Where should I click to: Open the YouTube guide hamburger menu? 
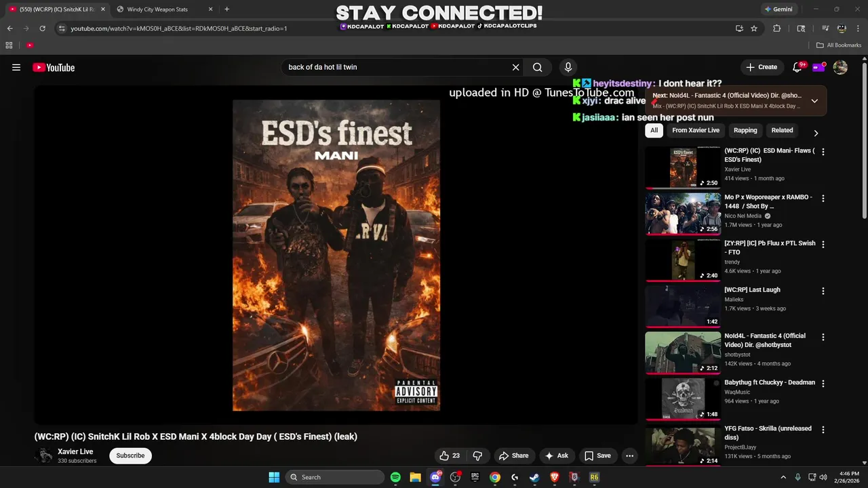click(16, 67)
